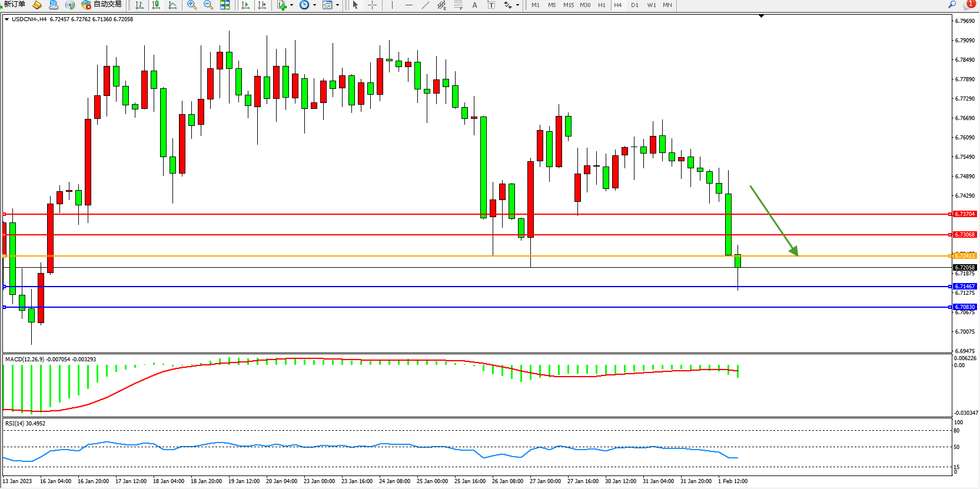Image resolution: width=980 pixels, height=489 pixels.
Task: Expand the chart templates dropdown arrow
Action: tap(337, 5)
